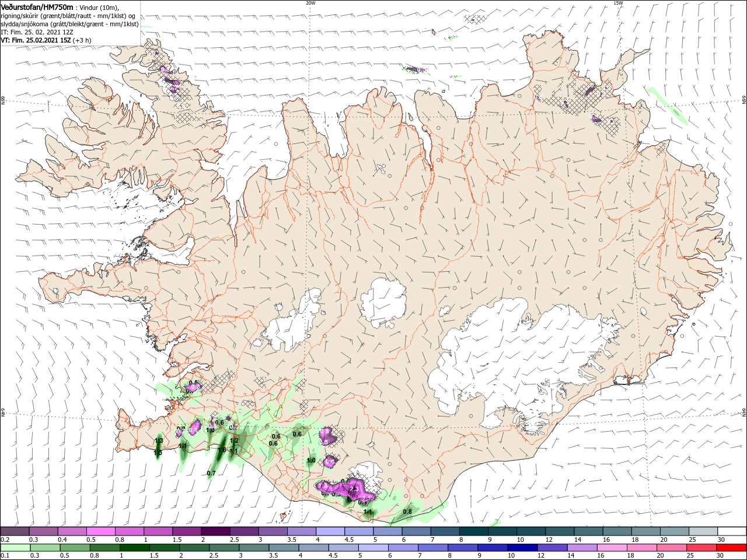This screenshot has height=560, width=747.
Task: Select the snow scale swatch between 12 and 14
Action: pos(560,531)
